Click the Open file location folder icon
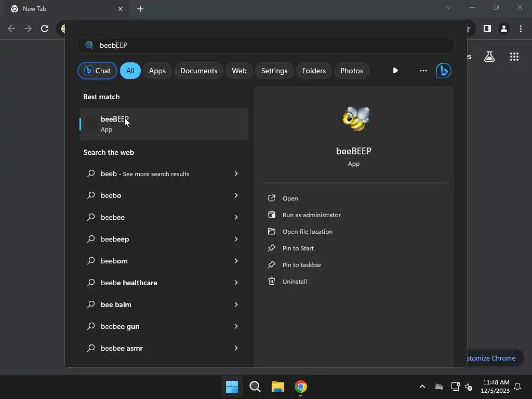 (x=272, y=231)
